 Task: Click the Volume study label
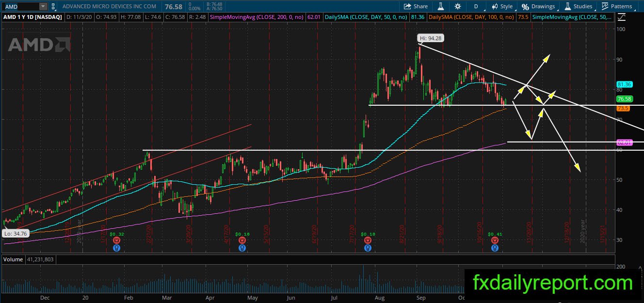[13, 259]
